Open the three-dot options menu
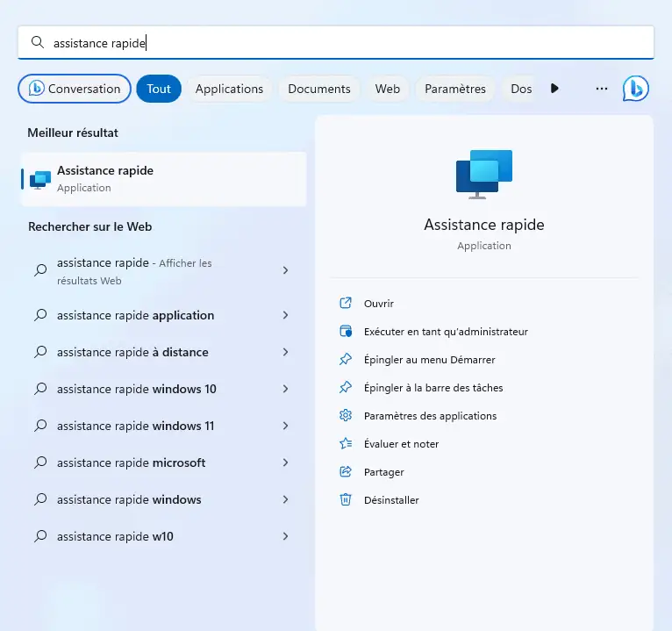Image resolution: width=672 pixels, height=631 pixels. click(x=602, y=89)
